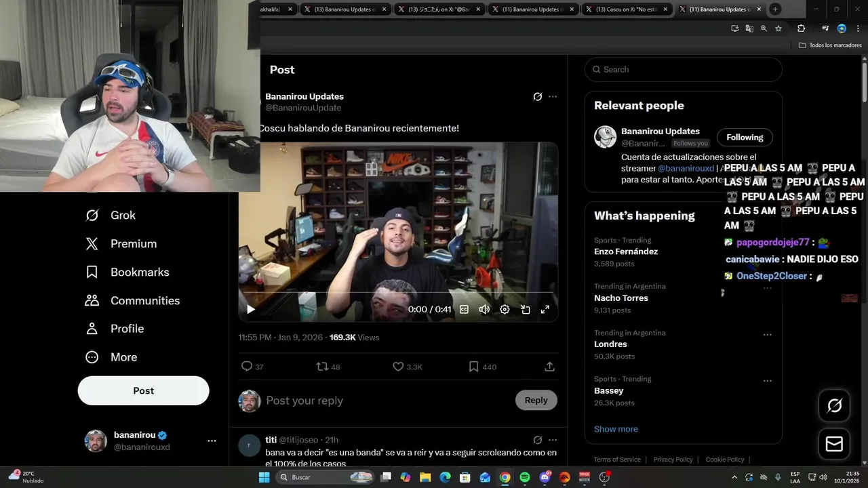The height and width of the screenshot is (488, 868).
Task: Show hidden system tray icons
Action: (734, 477)
